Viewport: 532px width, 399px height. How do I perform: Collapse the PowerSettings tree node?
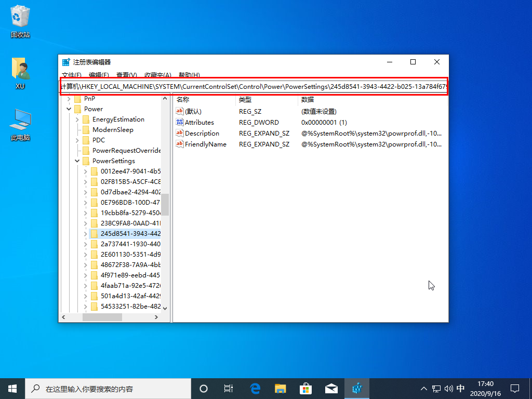point(77,161)
